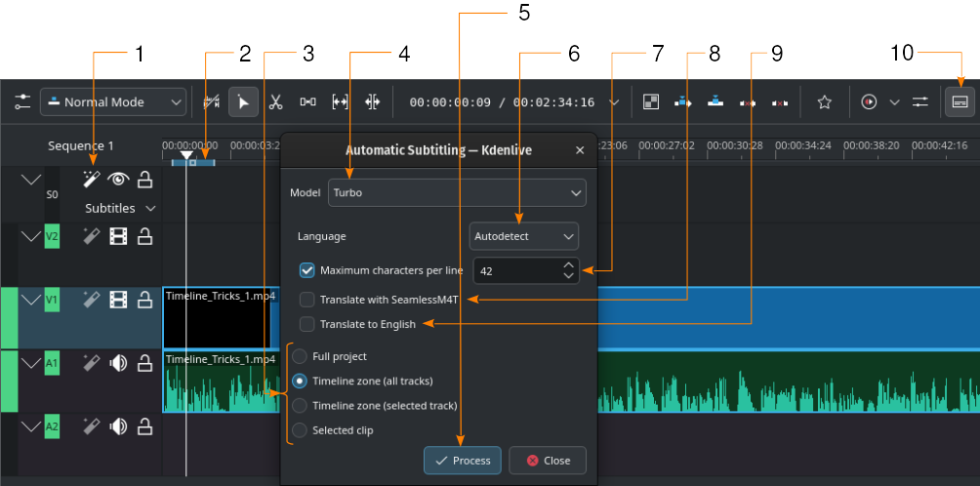
Task: Lock track V1 with the padlock icon
Action: tap(145, 300)
